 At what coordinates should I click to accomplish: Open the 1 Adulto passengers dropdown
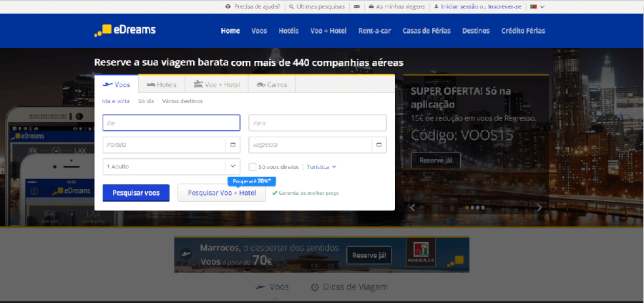click(171, 166)
